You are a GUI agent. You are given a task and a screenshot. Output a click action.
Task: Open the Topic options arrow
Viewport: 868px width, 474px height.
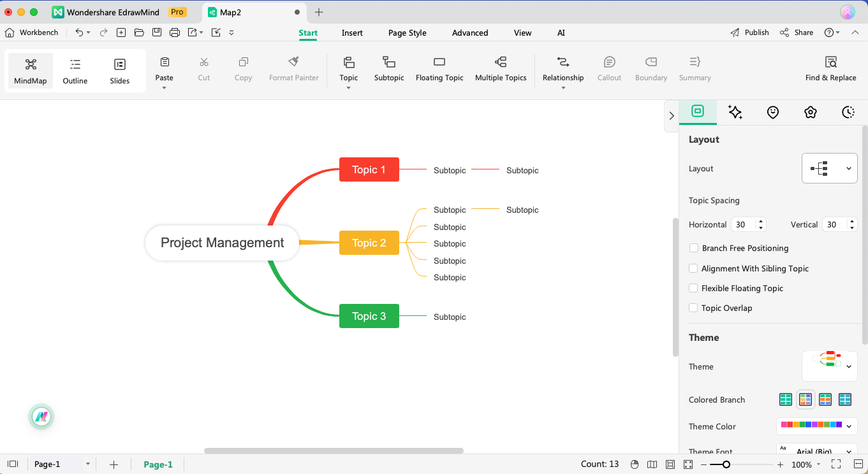click(x=349, y=88)
